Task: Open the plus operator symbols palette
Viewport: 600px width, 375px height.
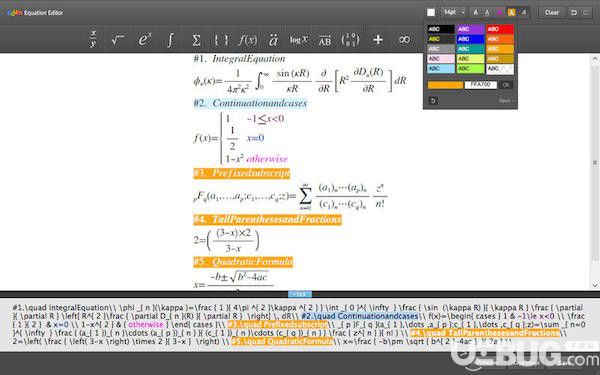Action: 378,39
